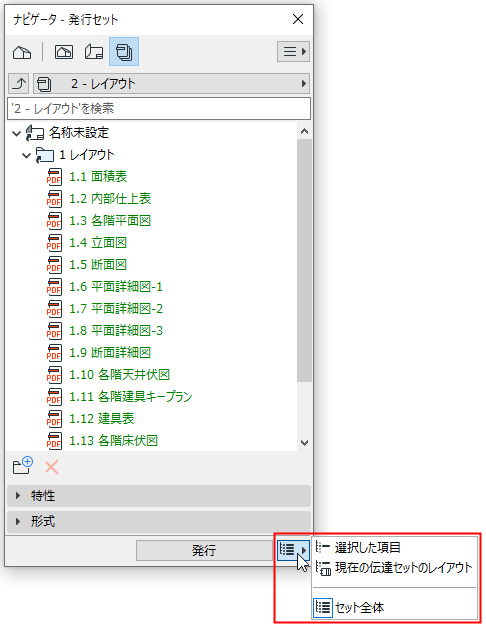Click PDF icon for 1.9 断面詳細図
This screenshot has height=629, width=486.
[x=54, y=353]
